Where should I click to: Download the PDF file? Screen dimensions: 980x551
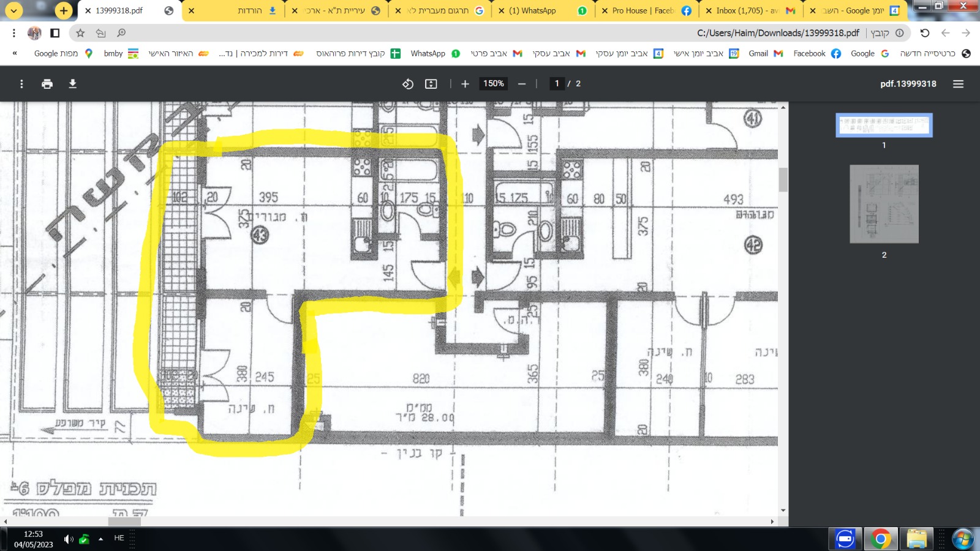coord(72,84)
